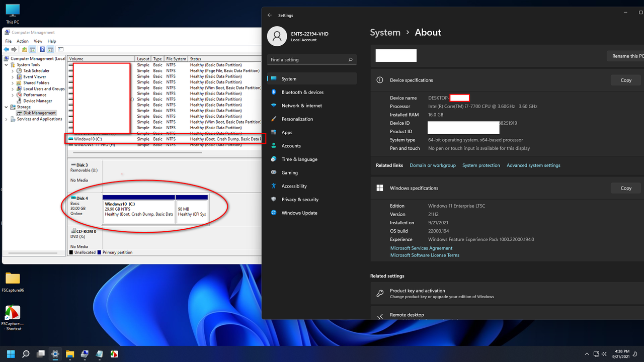
Task: Click the blue Help question-mark toolbar icon
Action: coord(43,49)
